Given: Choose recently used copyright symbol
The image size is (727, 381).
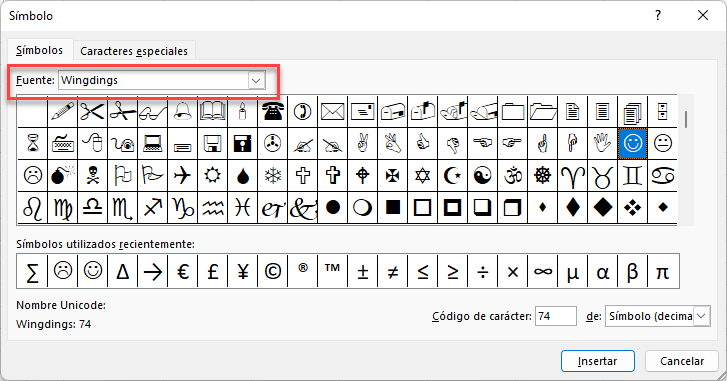Looking at the screenshot, I should point(273,271).
